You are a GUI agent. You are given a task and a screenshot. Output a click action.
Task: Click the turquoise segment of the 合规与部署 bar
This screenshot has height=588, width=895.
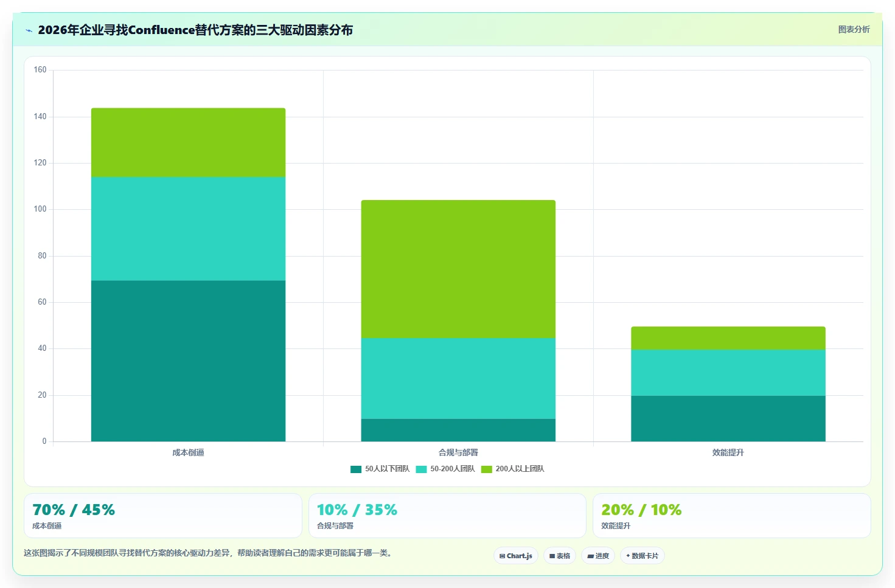[458, 378]
